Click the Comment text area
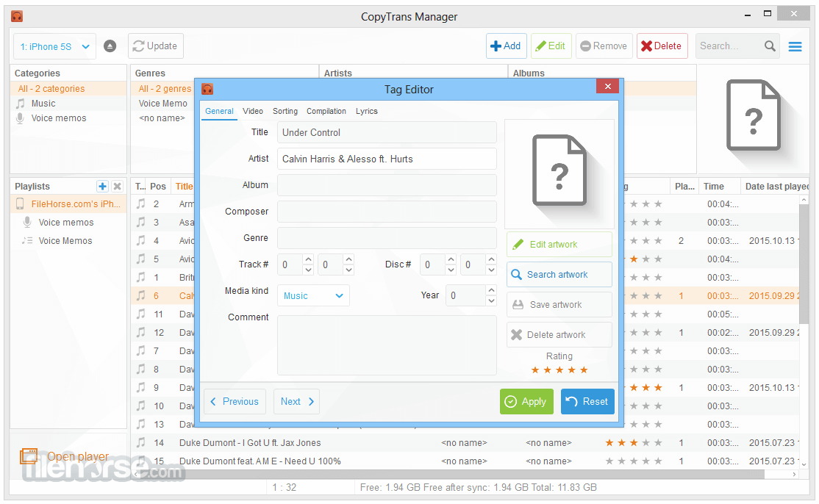The height and width of the screenshot is (504, 819). pos(387,345)
